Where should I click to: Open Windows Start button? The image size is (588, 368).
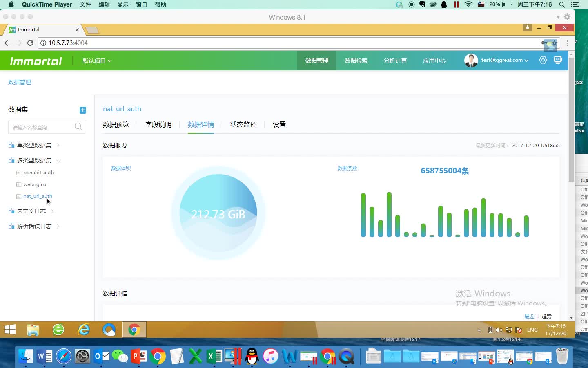[10, 330]
